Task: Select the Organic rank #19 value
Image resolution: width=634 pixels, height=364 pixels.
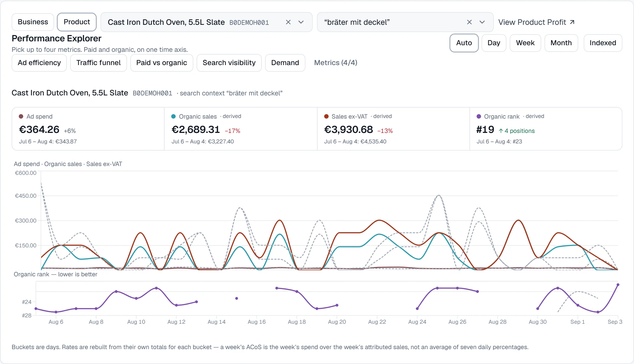Action: click(x=485, y=129)
